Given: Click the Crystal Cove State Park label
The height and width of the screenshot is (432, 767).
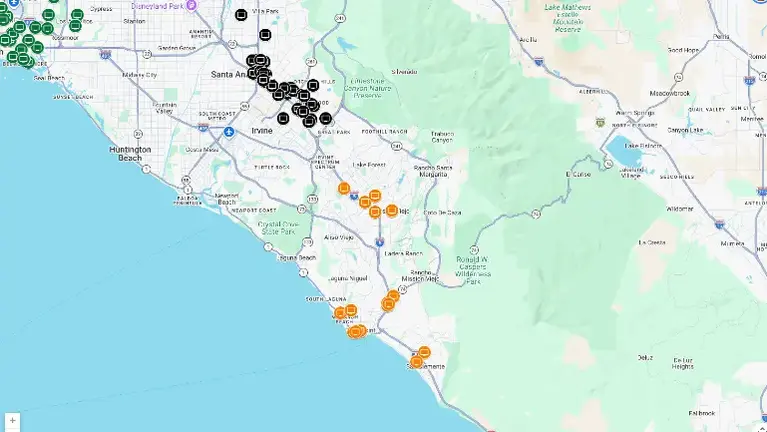Looking at the screenshot, I should pyautogui.click(x=278, y=228).
